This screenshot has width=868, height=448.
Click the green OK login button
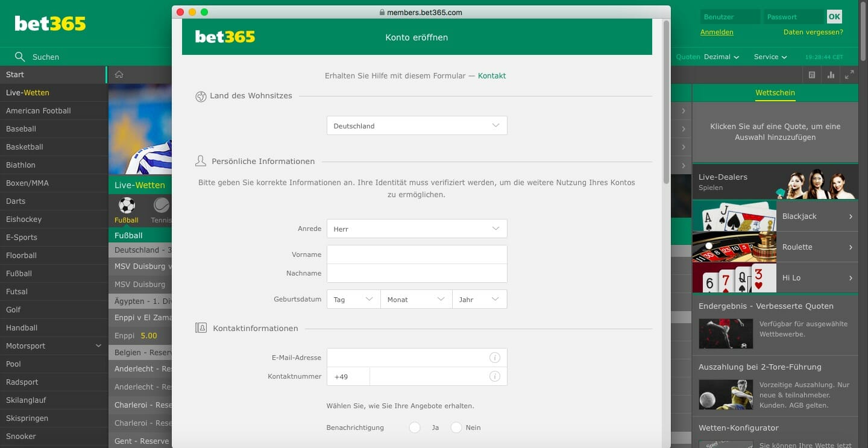[x=834, y=17]
